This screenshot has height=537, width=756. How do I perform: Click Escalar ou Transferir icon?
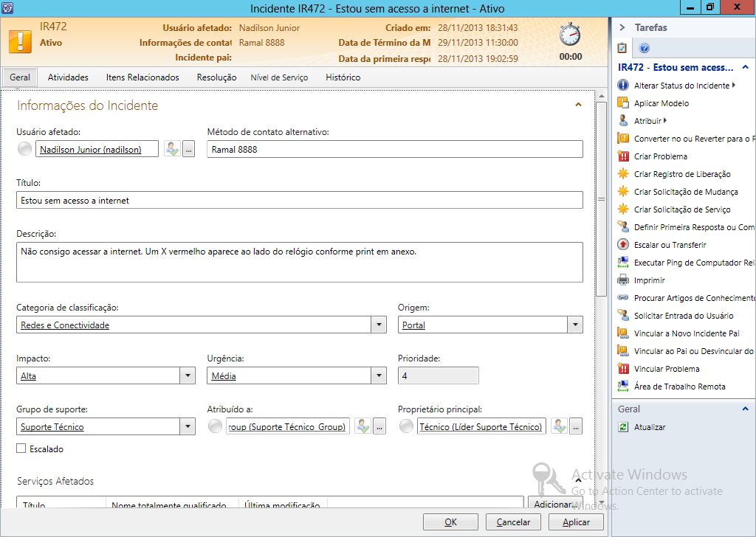[623, 245]
